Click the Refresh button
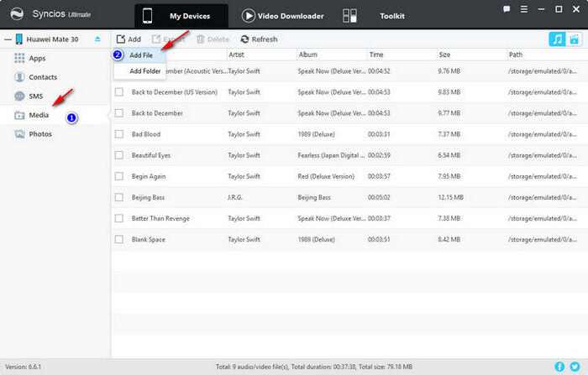This screenshot has height=375, width=588. [259, 39]
